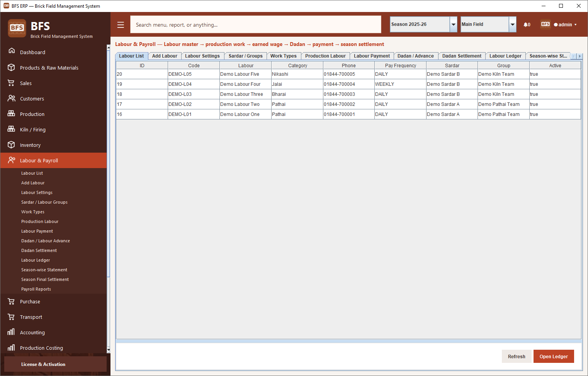
Task: Open Main Field dropdown
Action: (x=488, y=24)
